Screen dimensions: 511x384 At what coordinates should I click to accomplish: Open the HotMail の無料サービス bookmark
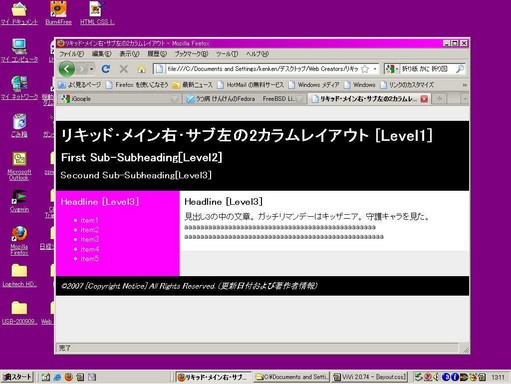(x=250, y=85)
